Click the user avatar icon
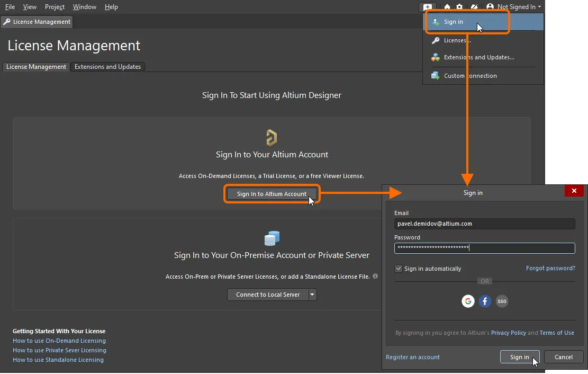Image resolution: width=588 pixels, height=374 pixels. click(490, 7)
